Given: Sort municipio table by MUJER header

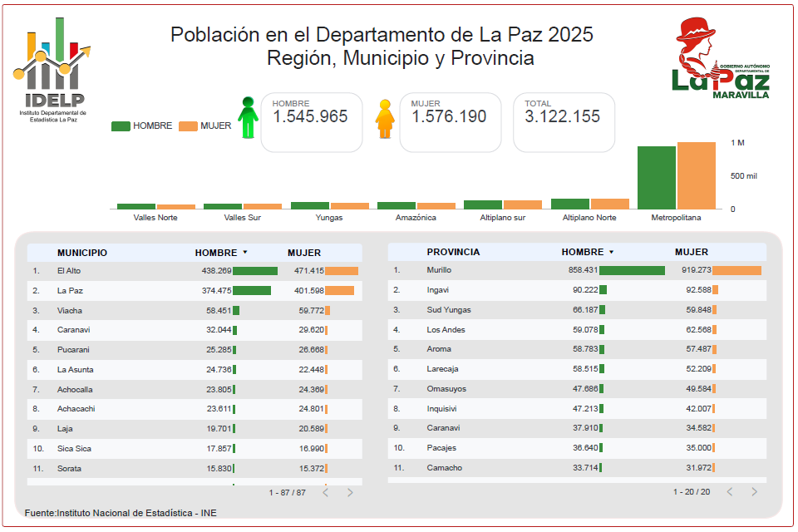Looking at the screenshot, I should point(304,253).
